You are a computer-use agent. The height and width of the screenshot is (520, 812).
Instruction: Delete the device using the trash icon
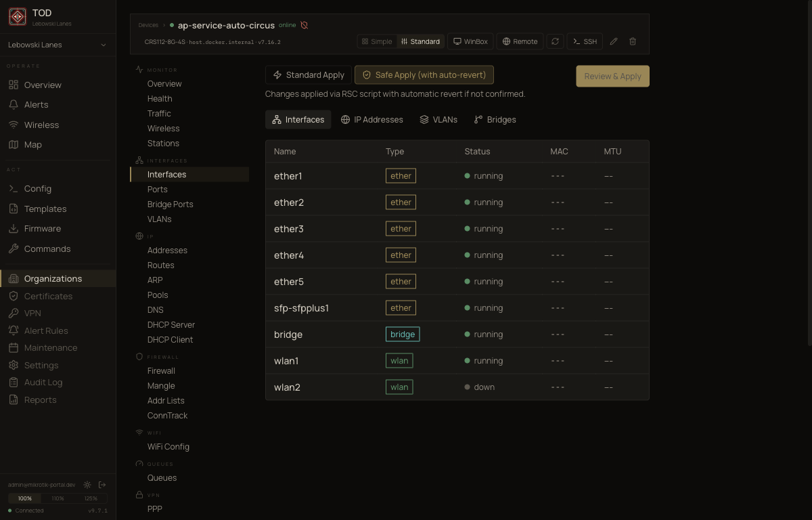coord(632,41)
